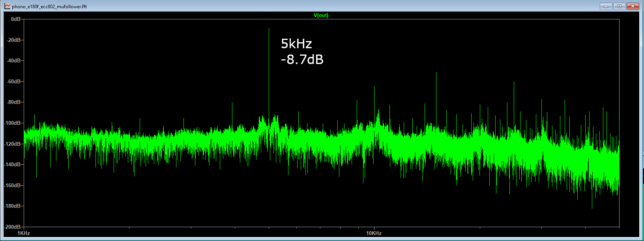Screen dimensions: 644x241
Task: Click the -120dB axis label
Action: 13,144
